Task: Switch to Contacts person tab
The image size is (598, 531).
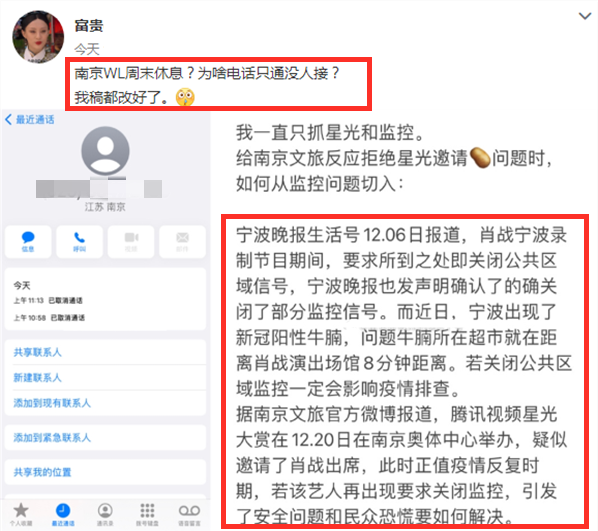Action: pos(105,514)
